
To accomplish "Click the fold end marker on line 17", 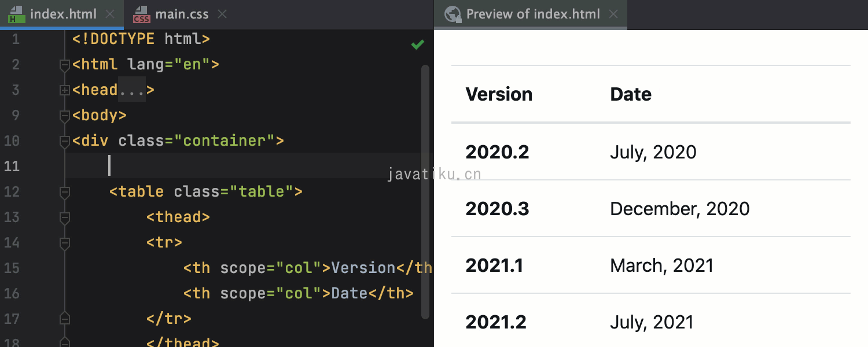I will pos(65,319).
